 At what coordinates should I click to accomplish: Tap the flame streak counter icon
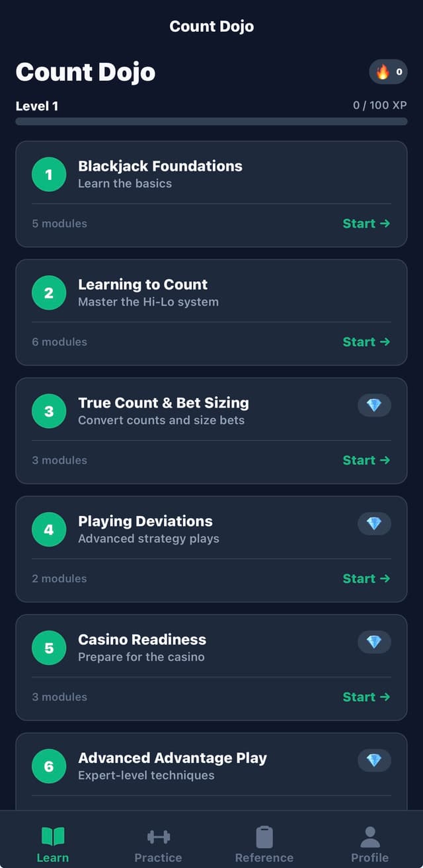coord(383,72)
